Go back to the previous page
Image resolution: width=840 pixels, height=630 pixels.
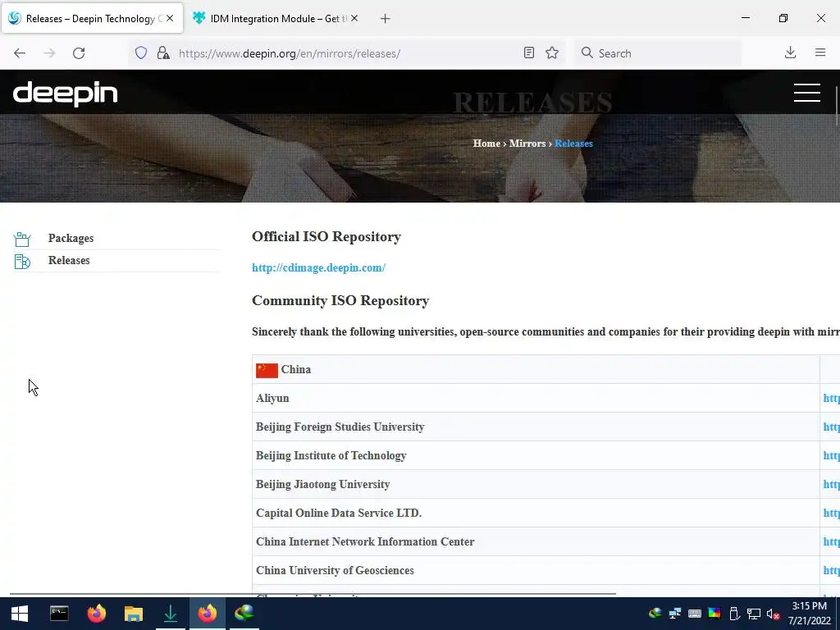pyautogui.click(x=20, y=53)
